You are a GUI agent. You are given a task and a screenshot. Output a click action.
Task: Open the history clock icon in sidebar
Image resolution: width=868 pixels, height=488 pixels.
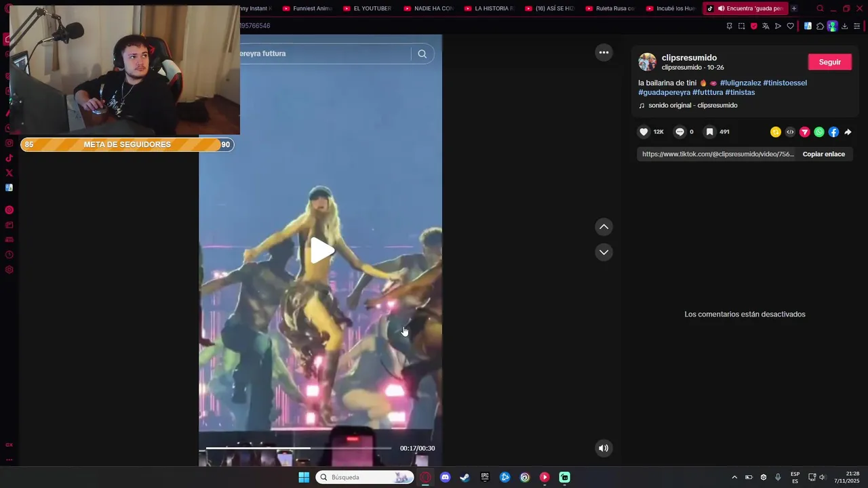click(x=9, y=255)
